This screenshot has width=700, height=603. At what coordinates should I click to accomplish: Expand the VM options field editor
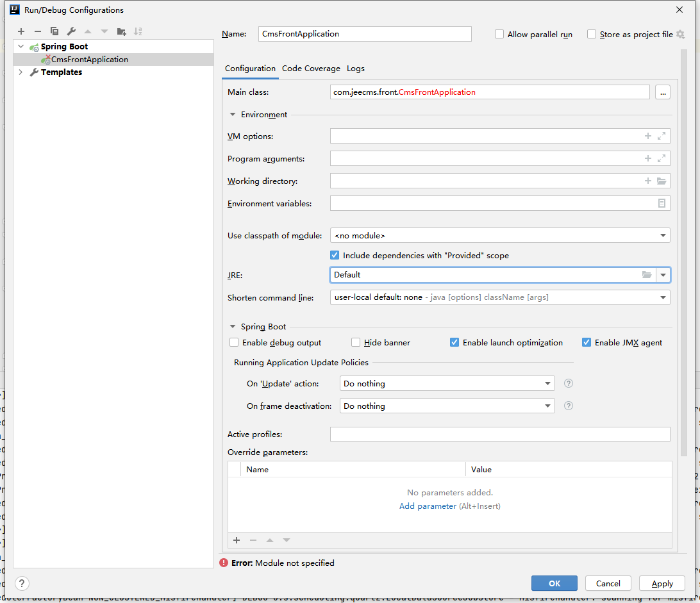pyautogui.click(x=662, y=136)
